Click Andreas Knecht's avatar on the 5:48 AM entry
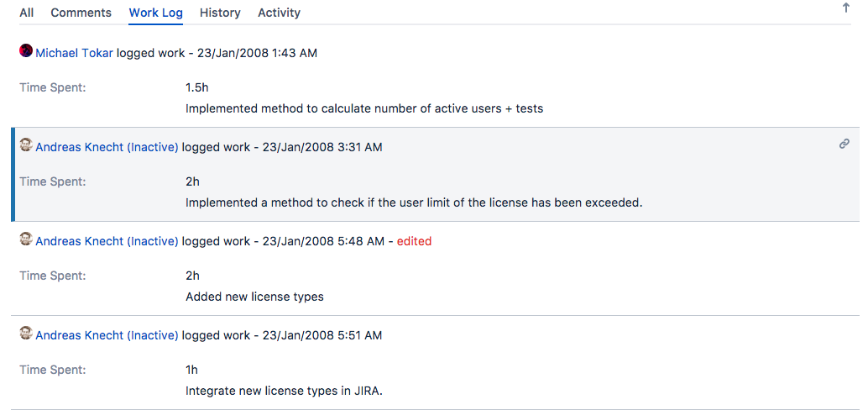Image resolution: width=868 pixels, height=410 pixels. pos(26,239)
